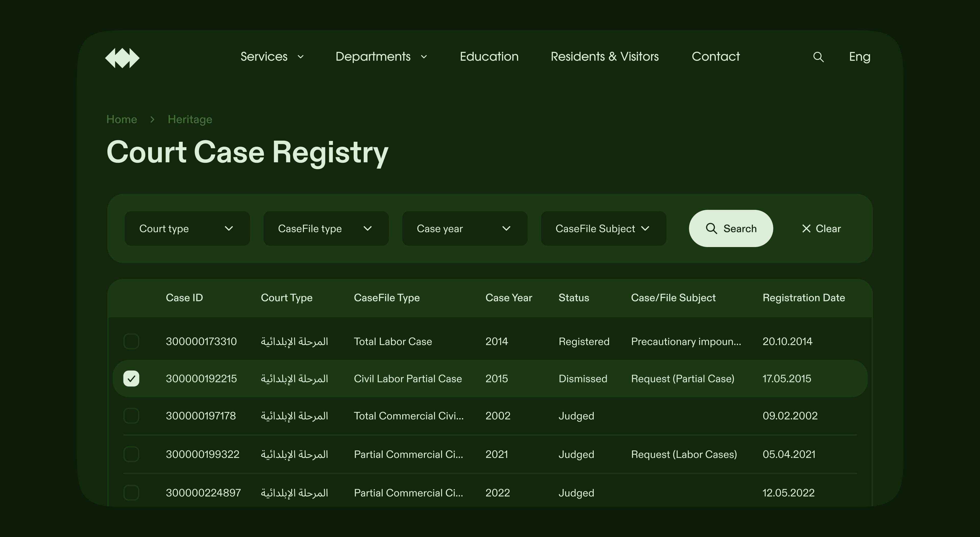Viewport: 980px width, 537px height.
Task: Go to Education page
Action: pos(489,57)
